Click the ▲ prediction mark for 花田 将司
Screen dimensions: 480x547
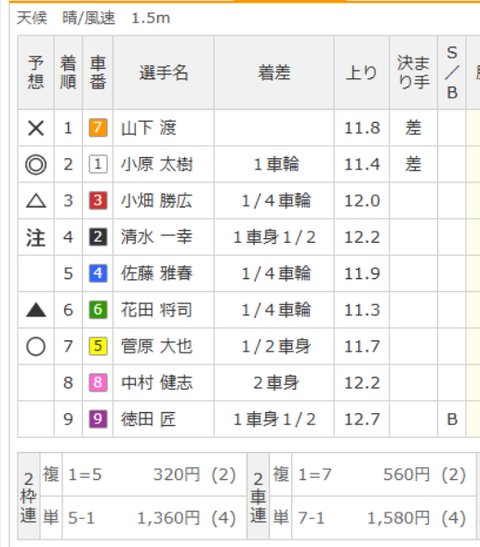(x=36, y=310)
